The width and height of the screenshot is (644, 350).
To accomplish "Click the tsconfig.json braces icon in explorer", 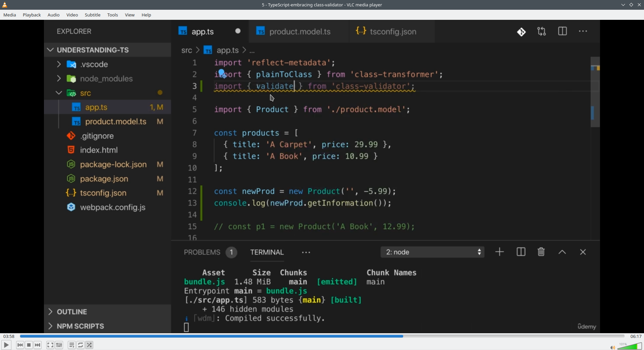I will pos(71,193).
